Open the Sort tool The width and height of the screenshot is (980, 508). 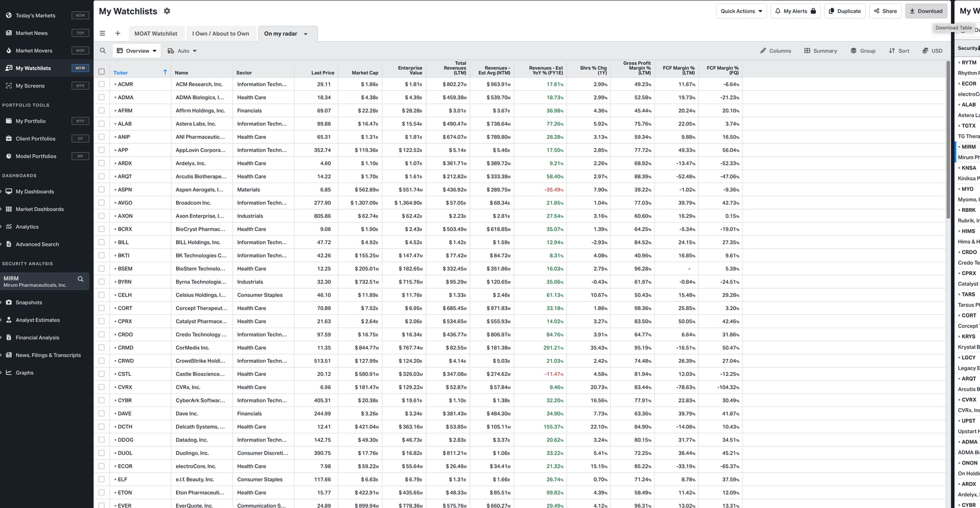pyautogui.click(x=899, y=51)
